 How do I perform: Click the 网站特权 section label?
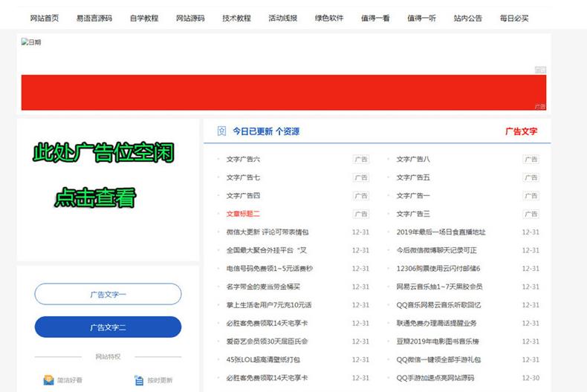(108, 357)
